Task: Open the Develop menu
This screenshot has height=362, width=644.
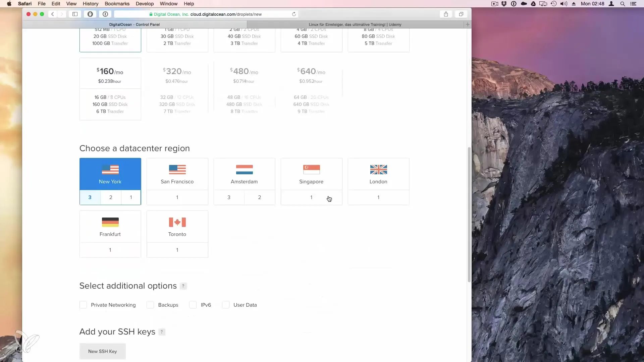Action: tap(145, 4)
